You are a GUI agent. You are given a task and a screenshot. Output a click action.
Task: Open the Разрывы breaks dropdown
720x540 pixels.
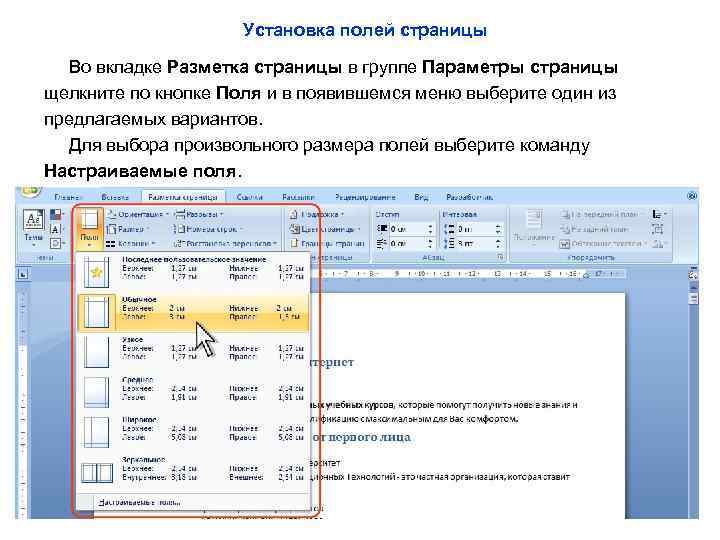(x=200, y=214)
